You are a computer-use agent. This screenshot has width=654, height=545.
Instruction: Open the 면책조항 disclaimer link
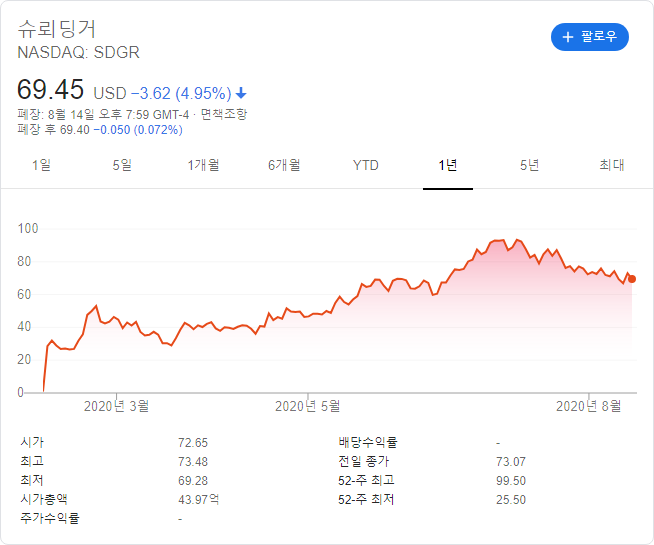coord(224,114)
